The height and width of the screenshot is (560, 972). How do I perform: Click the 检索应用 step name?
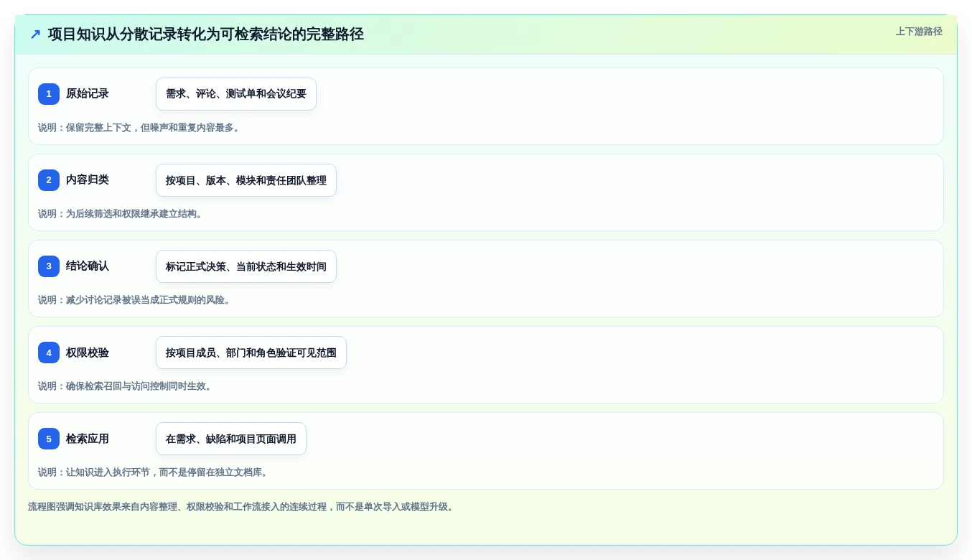[x=88, y=439]
